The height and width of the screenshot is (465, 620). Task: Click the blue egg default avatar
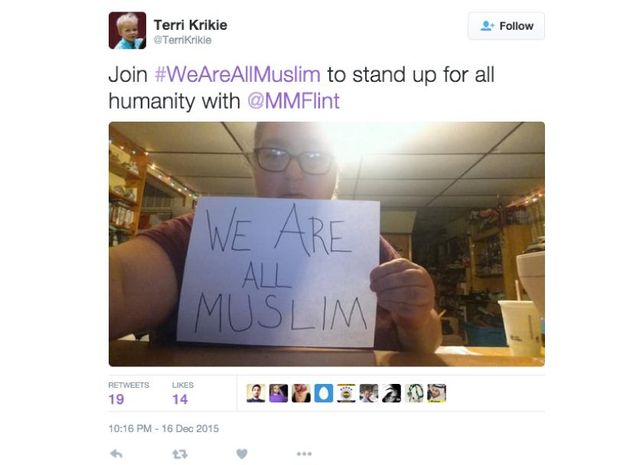point(323,393)
